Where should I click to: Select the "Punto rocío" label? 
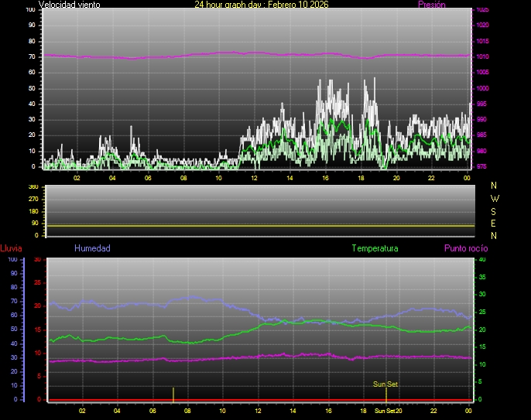465,249
